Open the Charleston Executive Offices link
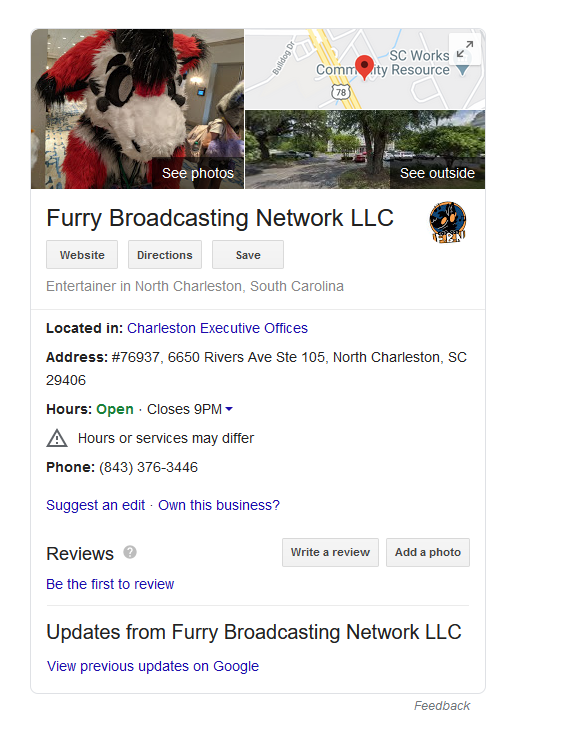This screenshot has height=729, width=561. [218, 328]
